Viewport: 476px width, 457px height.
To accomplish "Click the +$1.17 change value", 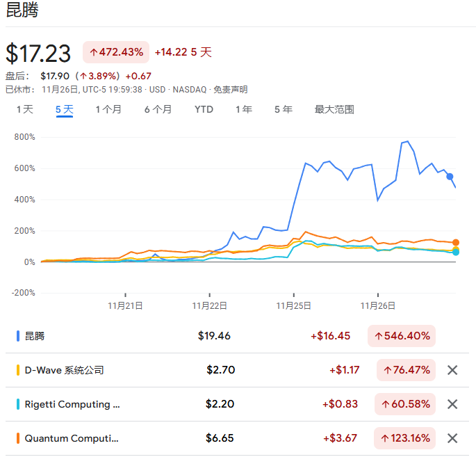I will 344,370.
